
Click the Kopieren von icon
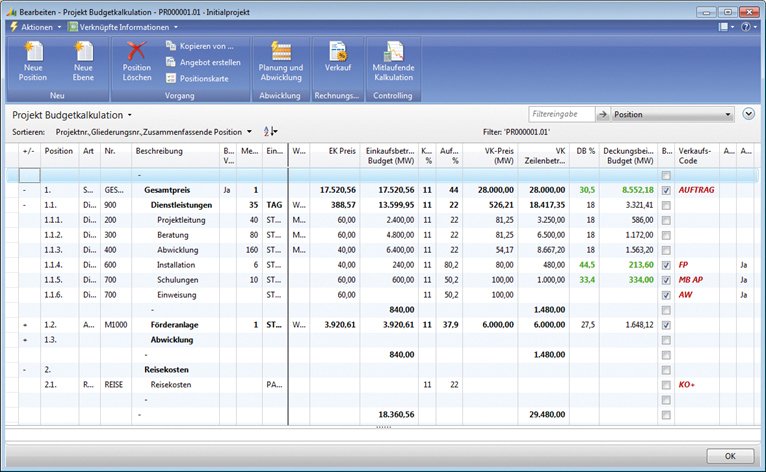[170, 46]
